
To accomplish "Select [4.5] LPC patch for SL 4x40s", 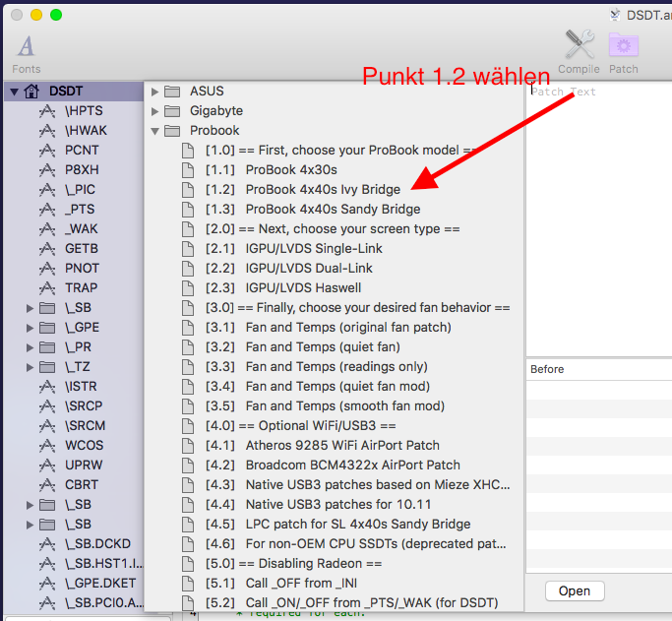I will [338, 525].
